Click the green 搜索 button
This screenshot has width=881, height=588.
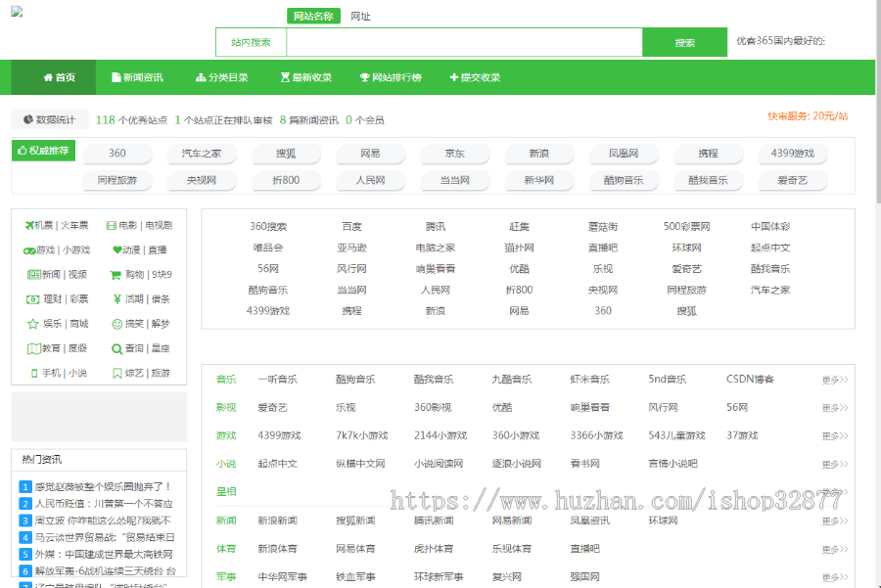coord(684,43)
